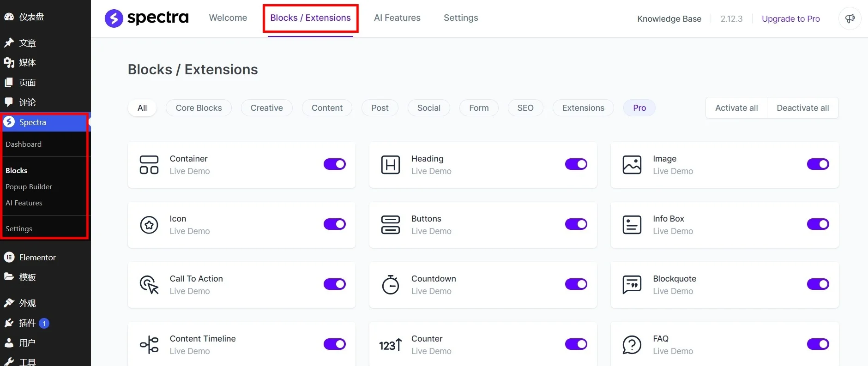868x366 pixels.
Task: Click the Image block icon
Action: point(632,165)
